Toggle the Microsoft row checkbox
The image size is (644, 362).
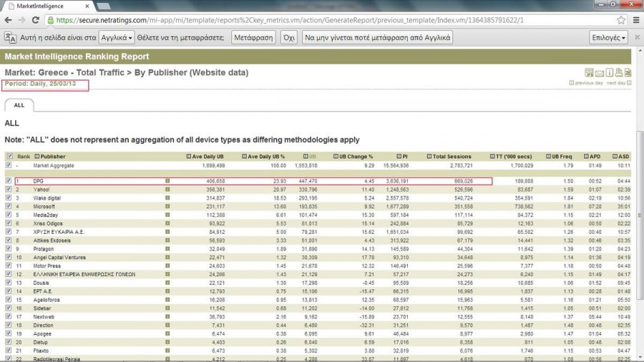click(x=9, y=206)
